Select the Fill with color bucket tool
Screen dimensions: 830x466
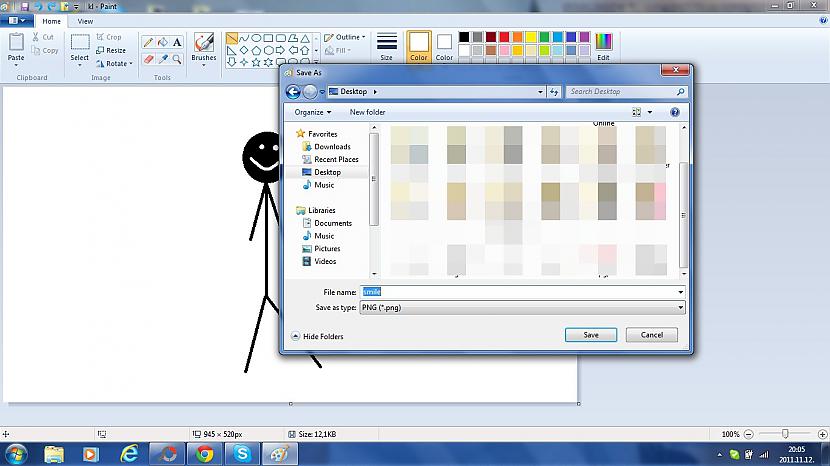click(163, 42)
